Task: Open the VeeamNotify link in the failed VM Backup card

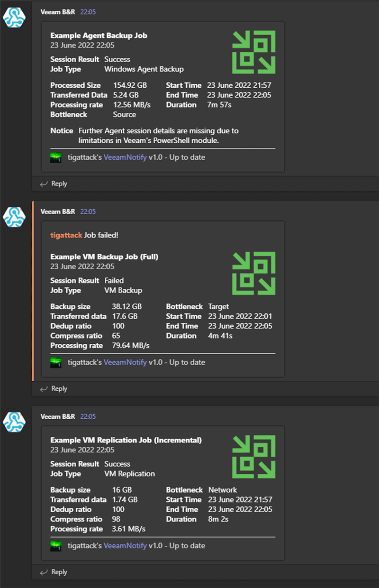Action: coord(125,362)
